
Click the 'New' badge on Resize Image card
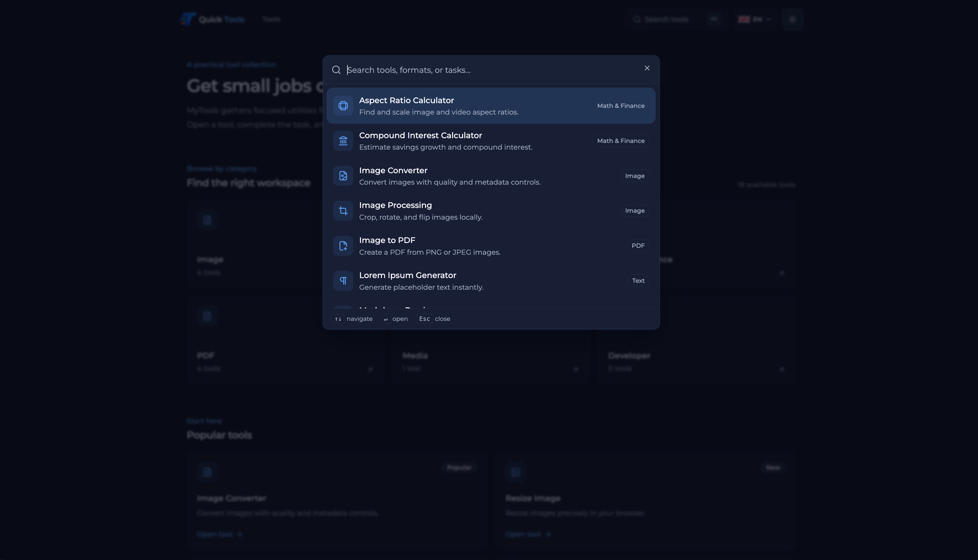(x=773, y=468)
